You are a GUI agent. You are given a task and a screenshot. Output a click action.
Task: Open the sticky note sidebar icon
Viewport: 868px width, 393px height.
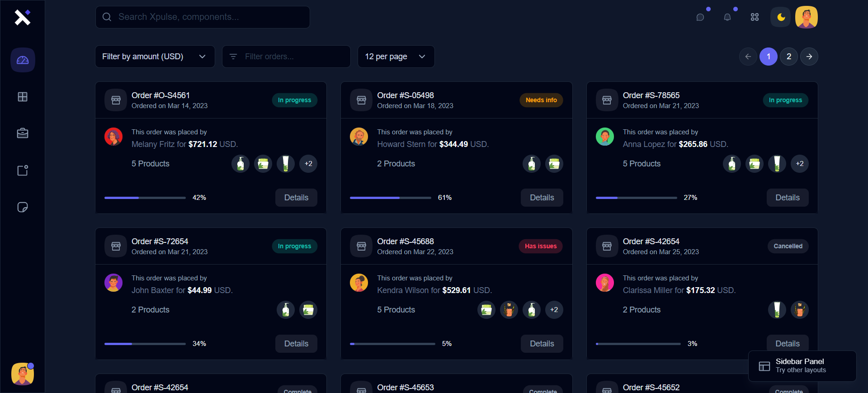coord(23,207)
